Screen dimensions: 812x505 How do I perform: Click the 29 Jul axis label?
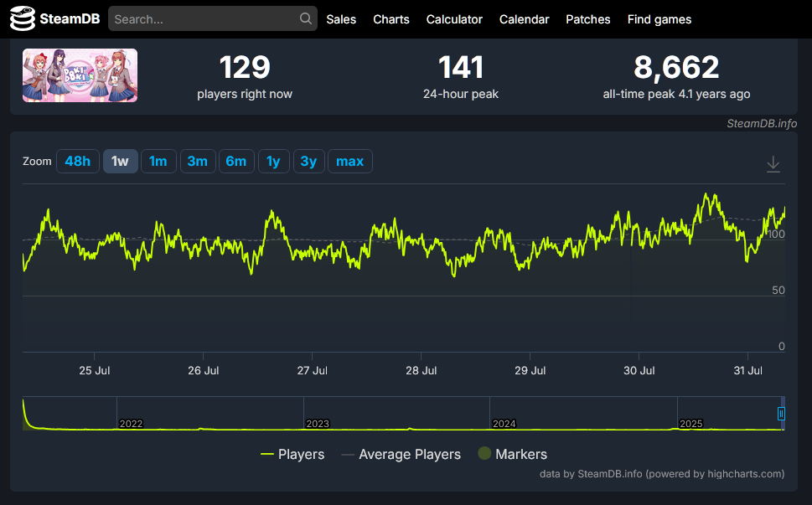click(530, 370)
